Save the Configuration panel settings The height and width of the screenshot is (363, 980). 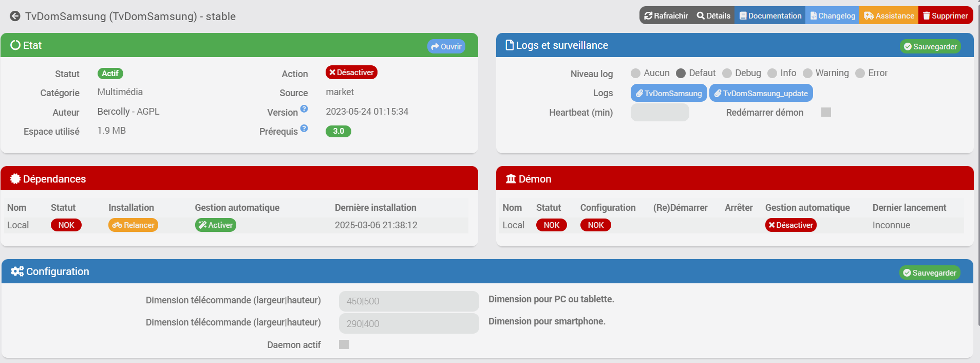click(x=930, y=273)
